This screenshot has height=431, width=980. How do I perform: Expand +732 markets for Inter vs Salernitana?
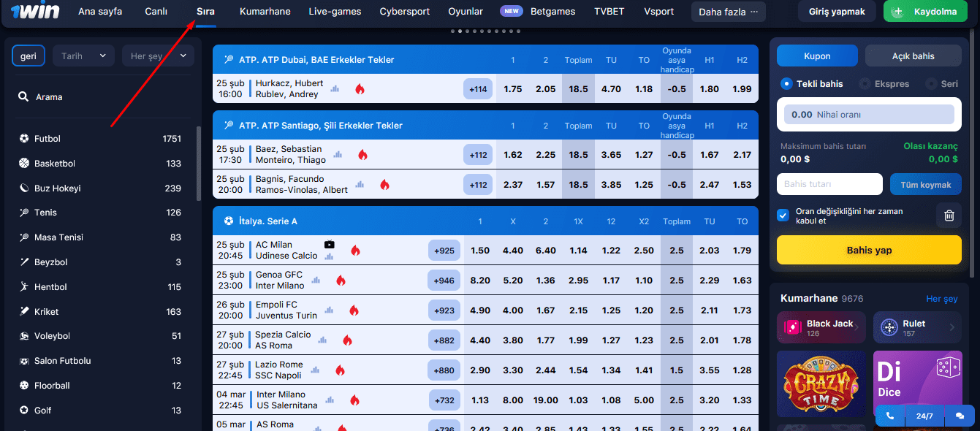coord(444,400)
